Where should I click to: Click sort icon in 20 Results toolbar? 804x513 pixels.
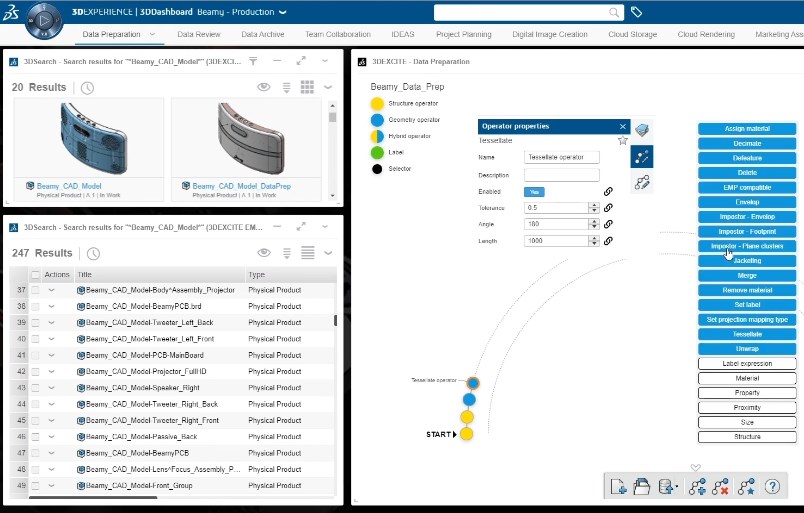tap(287, 88)
